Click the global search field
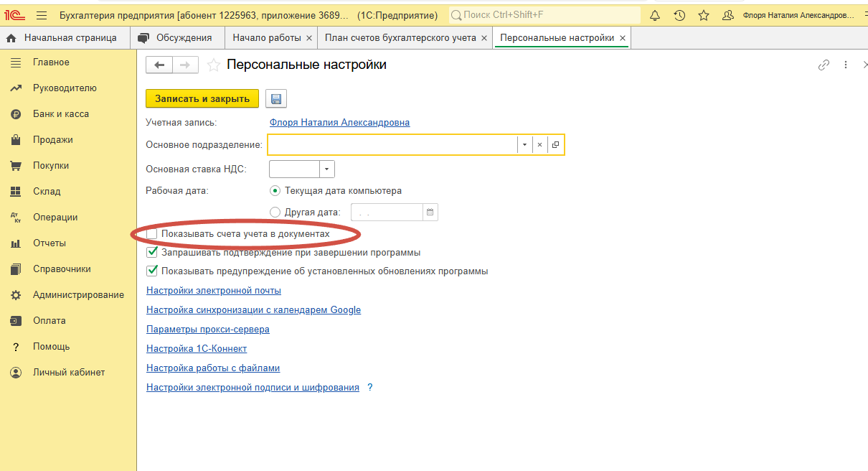This screenshot has width=868, height=471. [x=545, y=15]
